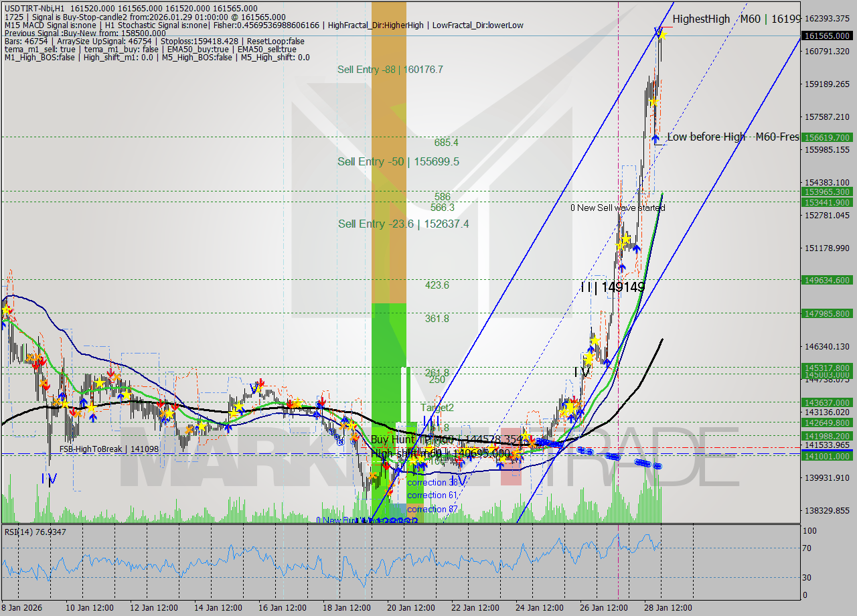Select the blue up-arrow at Low before High
The image size is (857, 616).
[655, 137]
